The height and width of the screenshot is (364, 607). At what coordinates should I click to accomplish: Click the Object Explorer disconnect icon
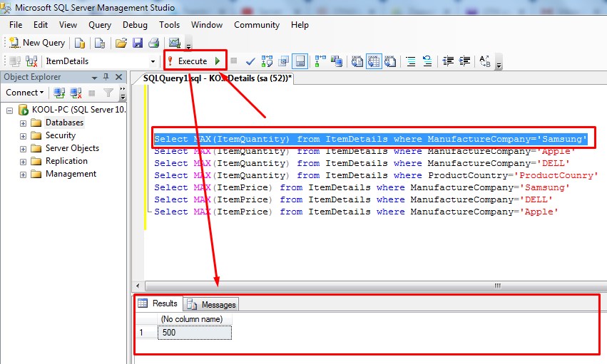(x=76, y=93)
